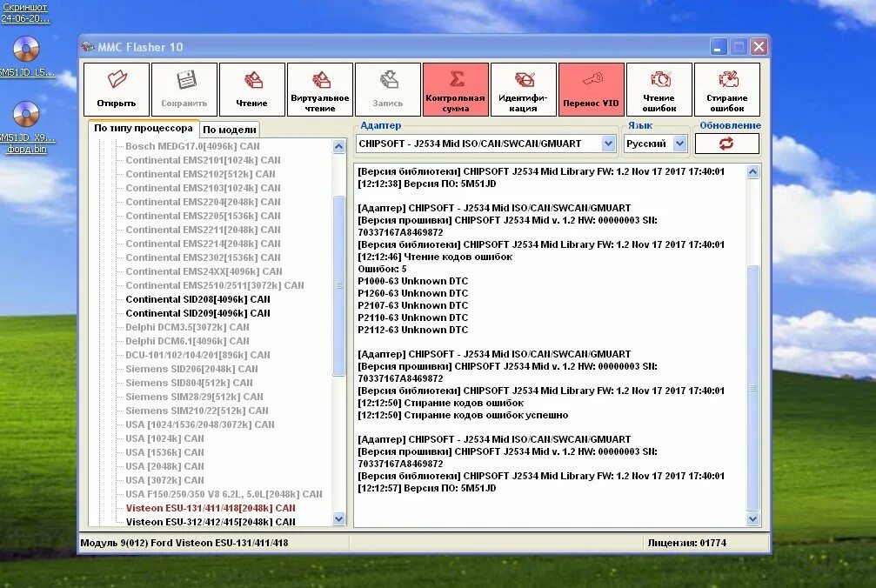Select Continental EMS2510/2511[3072k] CAN
The height and width of the screenshot is (588, 876).
pyautogui.click(x=215, y=285)
